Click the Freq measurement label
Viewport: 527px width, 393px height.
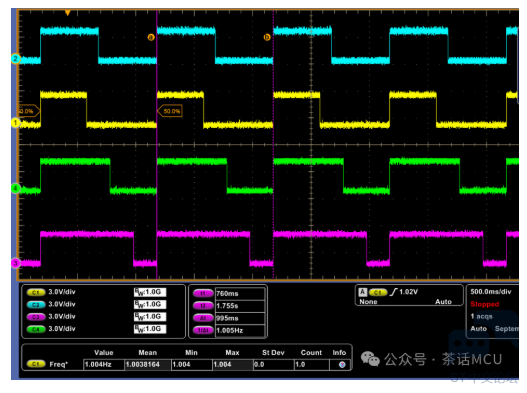58,364
